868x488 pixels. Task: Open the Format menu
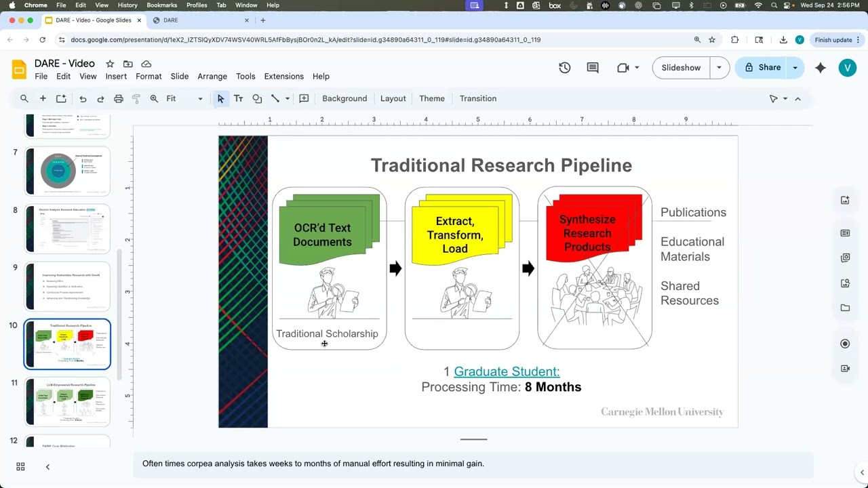point(149,77)
